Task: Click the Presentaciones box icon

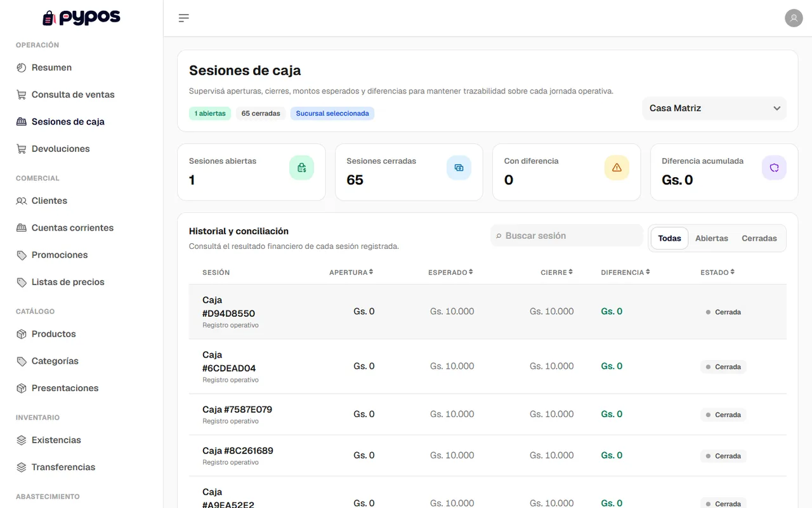Action: coord(22,389)
